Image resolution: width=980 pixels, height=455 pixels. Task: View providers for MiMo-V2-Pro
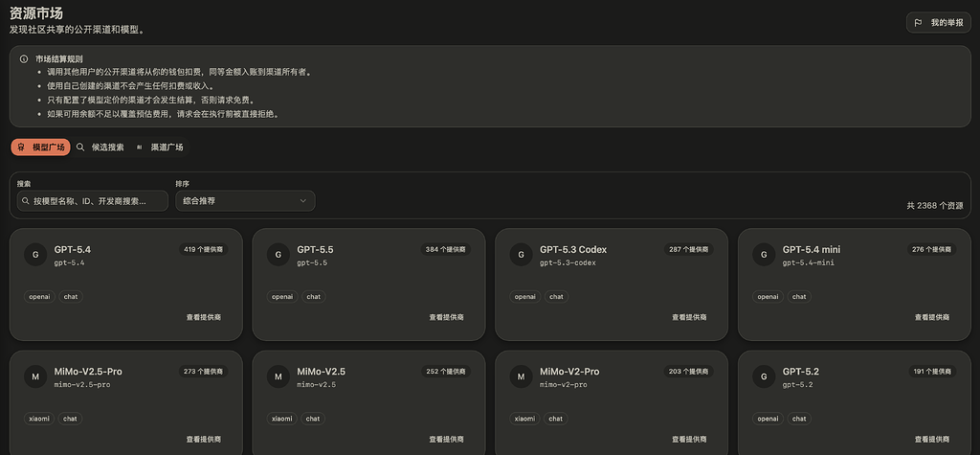pos(689,440)
